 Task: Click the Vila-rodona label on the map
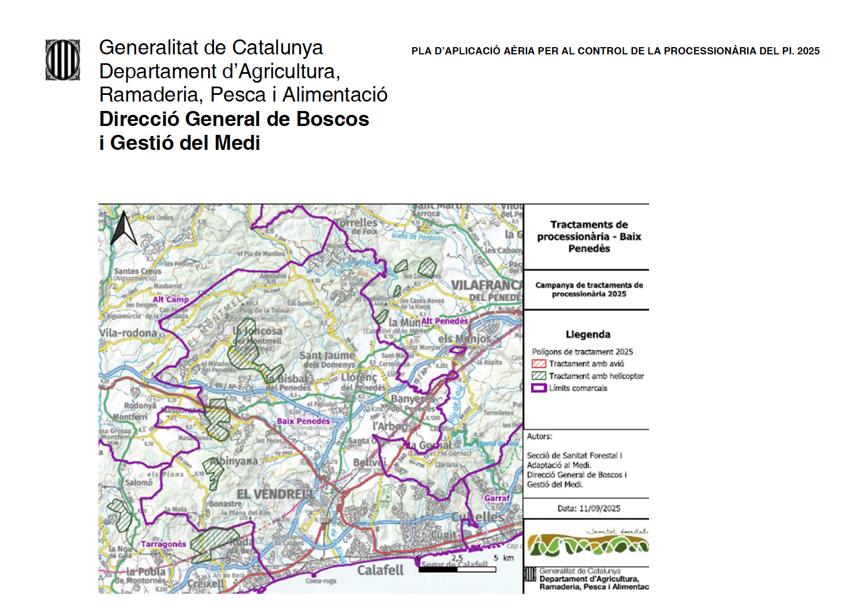point(128,333)
